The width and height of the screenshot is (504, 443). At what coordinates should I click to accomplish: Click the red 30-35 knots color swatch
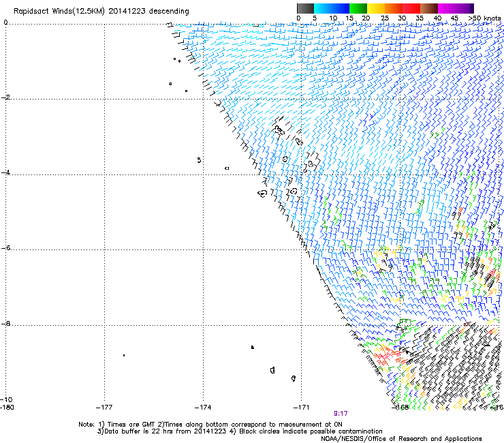coord(411,8)
